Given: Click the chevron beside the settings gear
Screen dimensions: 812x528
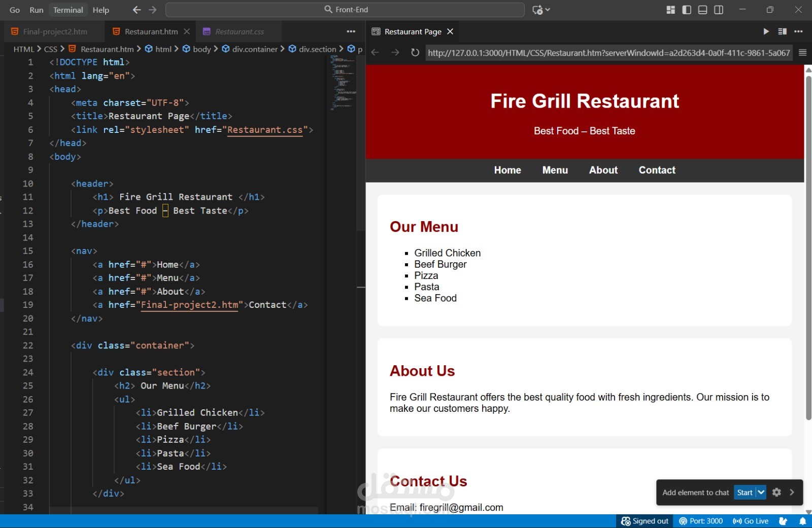Looking at the screenshot, I should point(792,492).
